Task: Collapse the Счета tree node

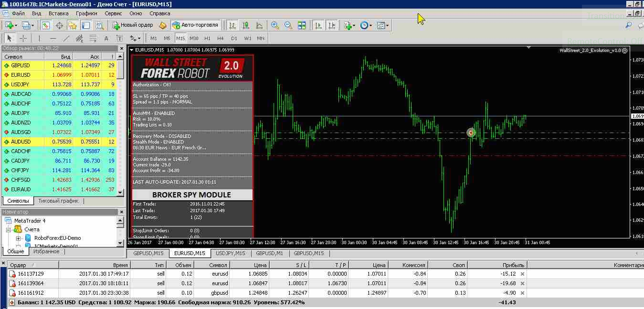Action: point(8,229)
